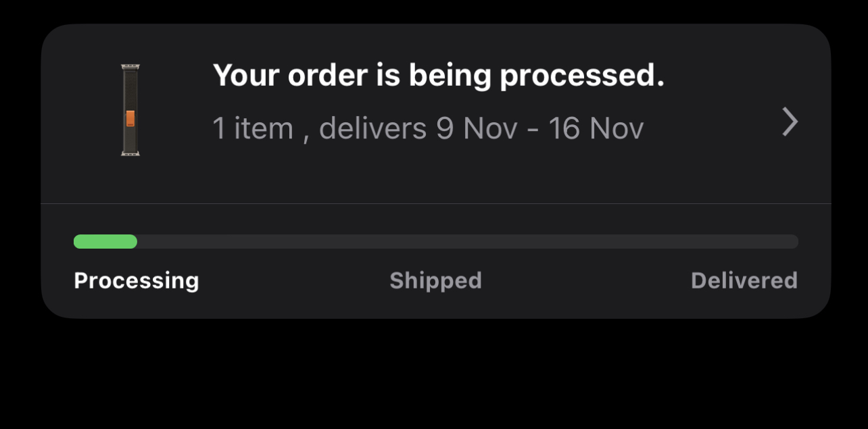Click the top metal lug of the band image

130,67
